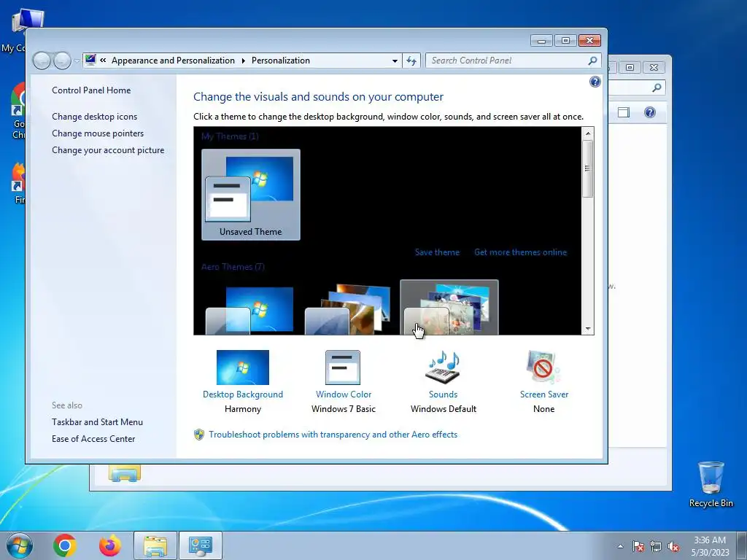Open the Start menu orb

coord(19,545)
